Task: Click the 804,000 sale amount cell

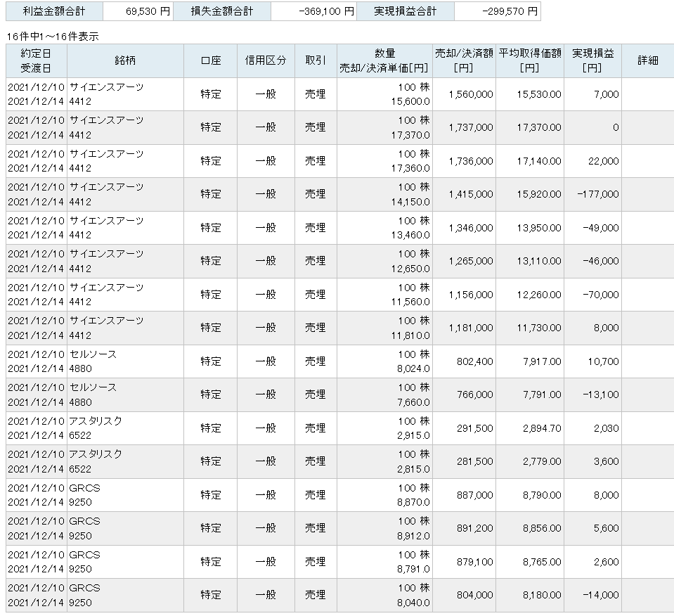Action: (x=464, y=595)
